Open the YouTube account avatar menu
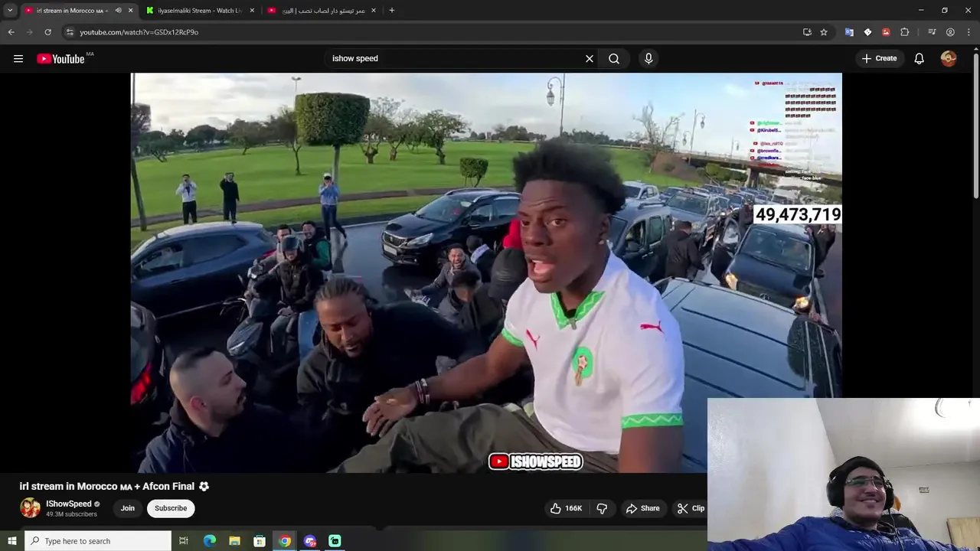The height and width of the screenshot is (551, 980). 949,58
